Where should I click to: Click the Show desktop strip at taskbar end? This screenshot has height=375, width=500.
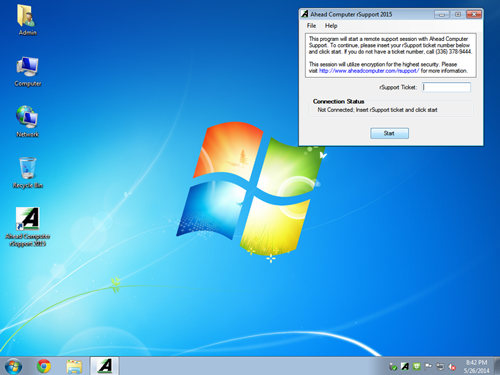pos(497,366)
